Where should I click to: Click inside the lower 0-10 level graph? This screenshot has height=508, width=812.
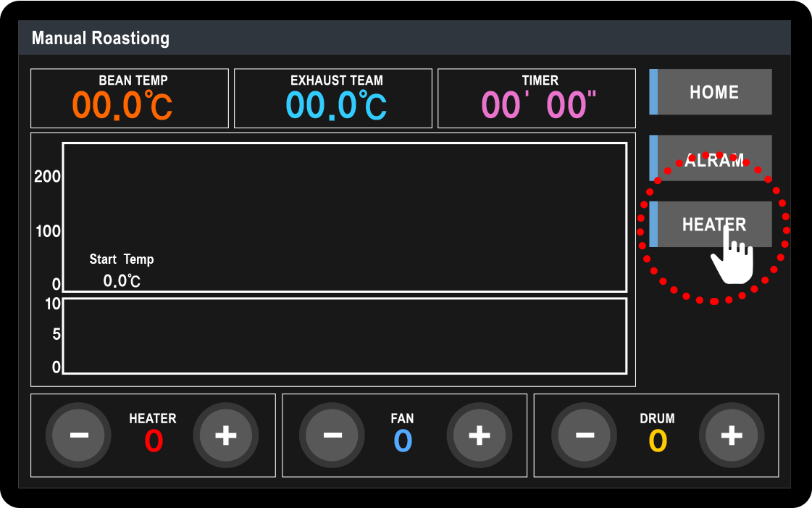tap(345, 336)
